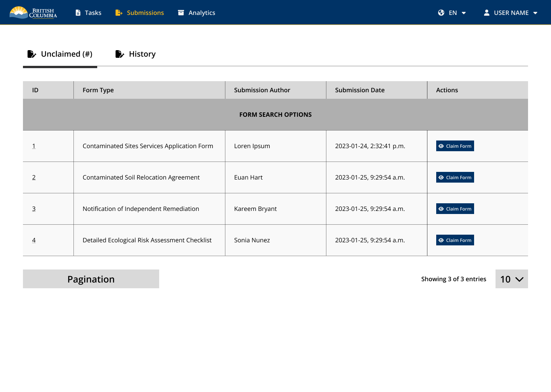Open the USER NAME dropdown arrow
This screenshot has width=551, height=392.
point(535,13)
